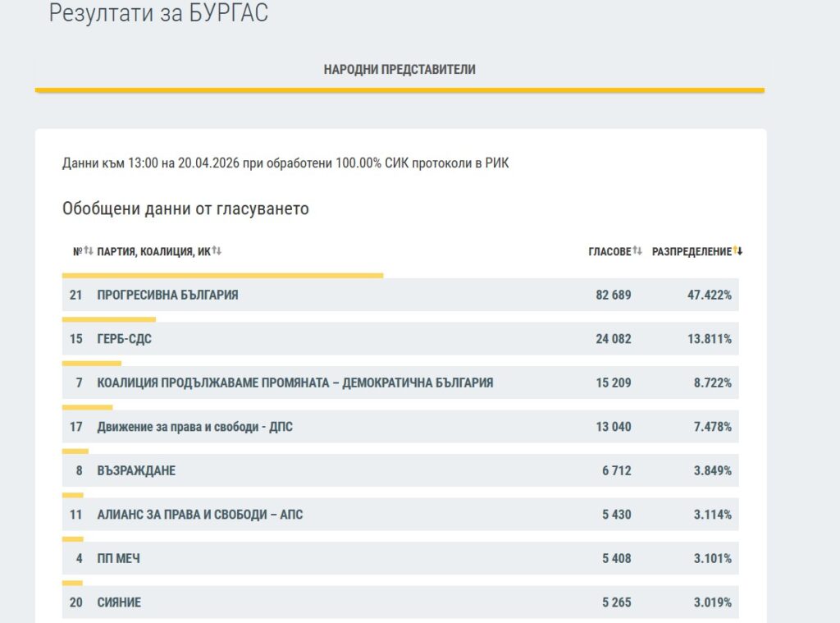Screen dimensions: 840x623
Task: Open the НАРОДНИ ПРЕДСТАВИТЕЛИ tab
Action: [x=399, y=70]
